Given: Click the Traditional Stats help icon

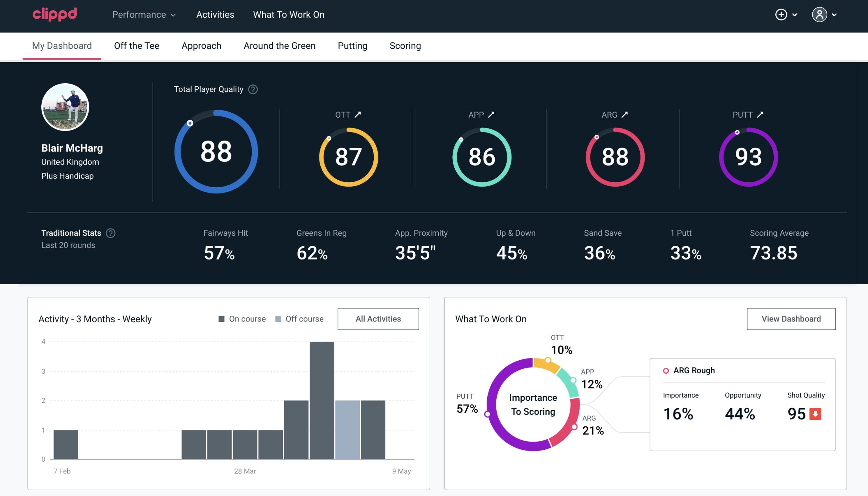Looking at the screenshot, I should (110, 233).
